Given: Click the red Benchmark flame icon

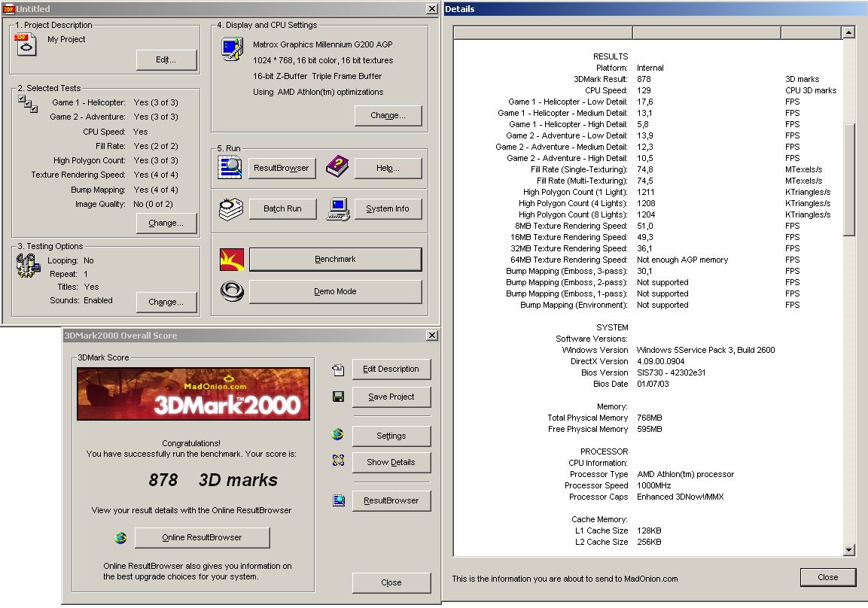Looking at the screenshot, I should click(231, 258).
